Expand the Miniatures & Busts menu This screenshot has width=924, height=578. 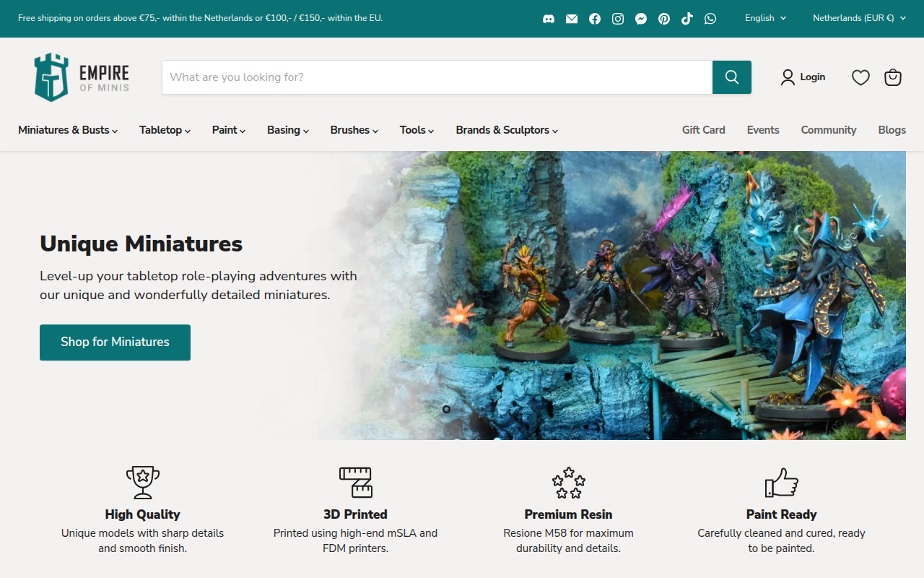pos(68,130)
